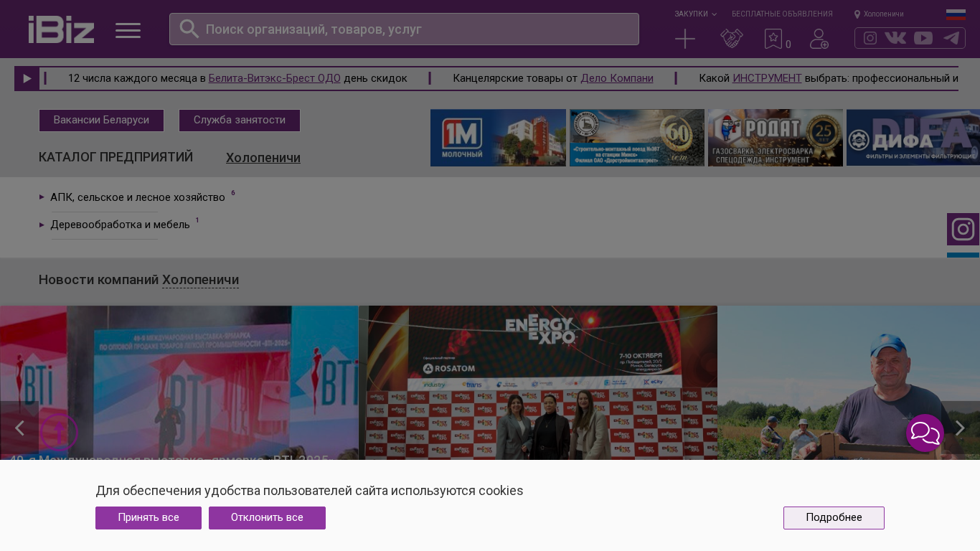
Task: Show previous news carousel slide
Action: (x=19, y=428)
